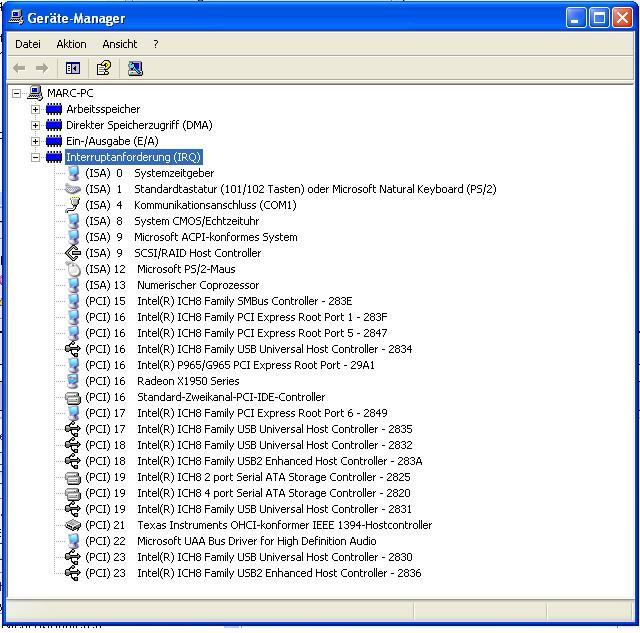Click the drive icon for 4 port SATA 2820

(73, 493)
